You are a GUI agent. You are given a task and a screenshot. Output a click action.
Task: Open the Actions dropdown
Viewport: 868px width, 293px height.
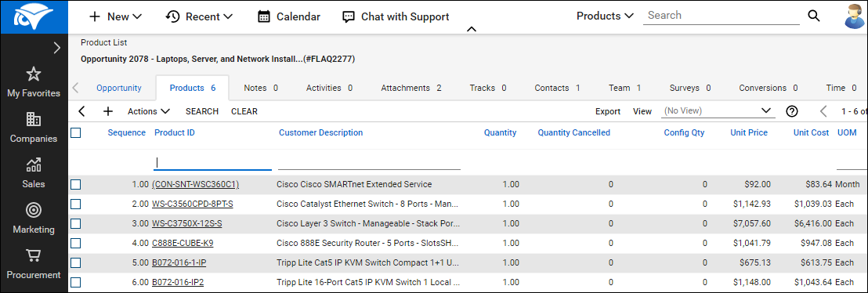point(148,111)
